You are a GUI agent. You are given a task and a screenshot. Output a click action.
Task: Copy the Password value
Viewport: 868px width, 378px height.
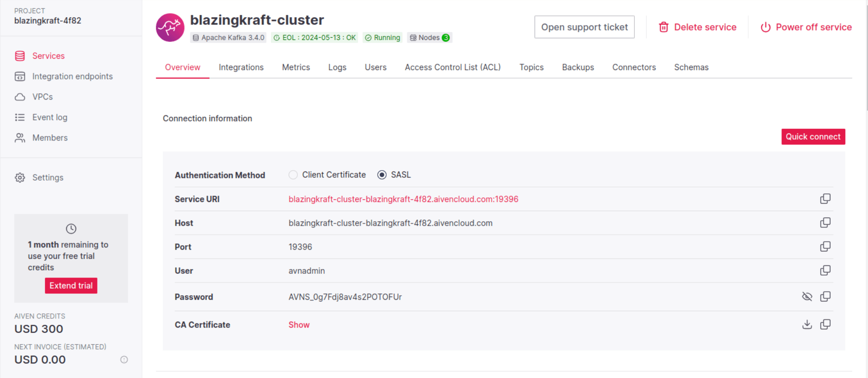825,297
